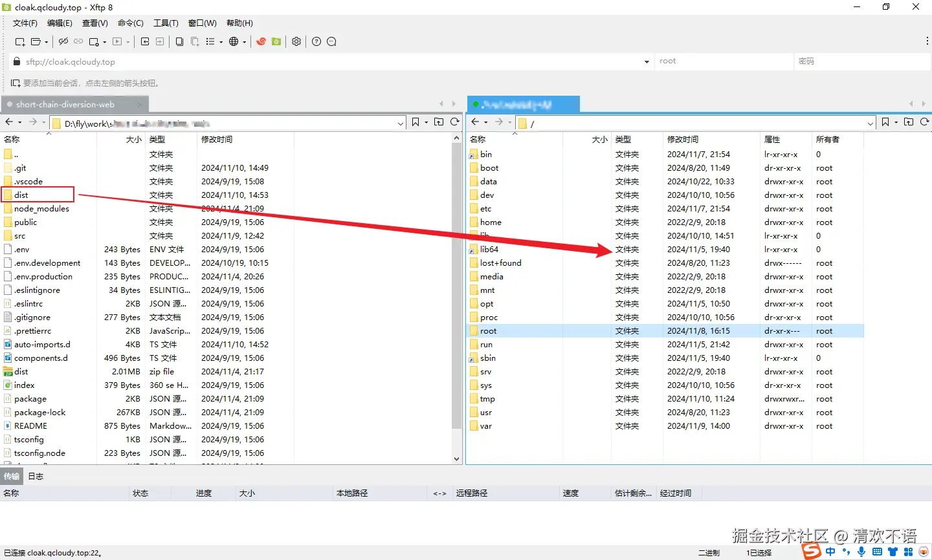932x560 pixels.
Task: Expand the open-folder toolbar dropdown arrow
Action: [47, 42]
